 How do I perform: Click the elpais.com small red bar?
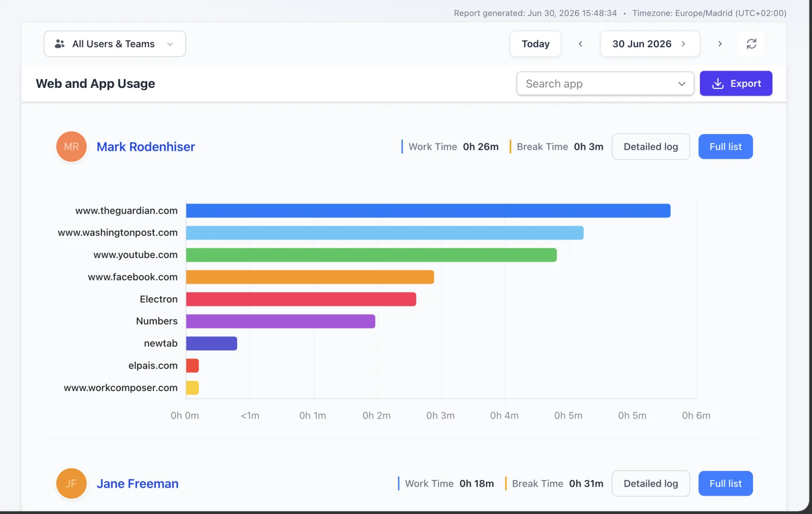(x=192, y=366)
